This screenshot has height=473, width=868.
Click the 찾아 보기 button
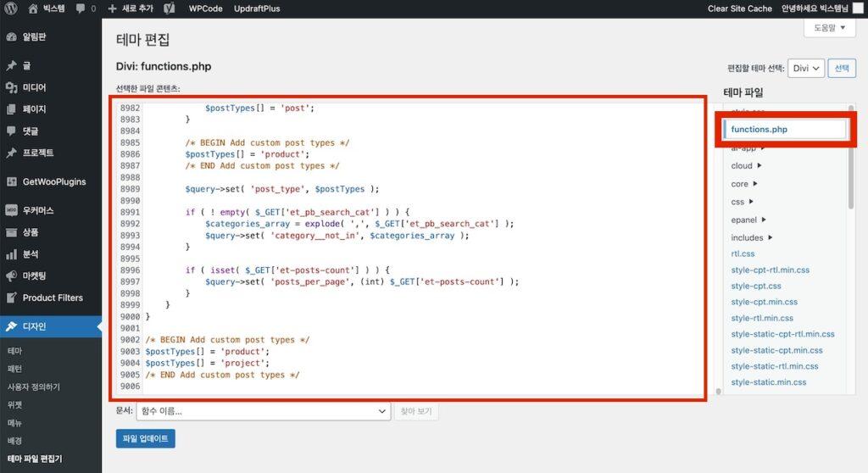coord(415,411)
